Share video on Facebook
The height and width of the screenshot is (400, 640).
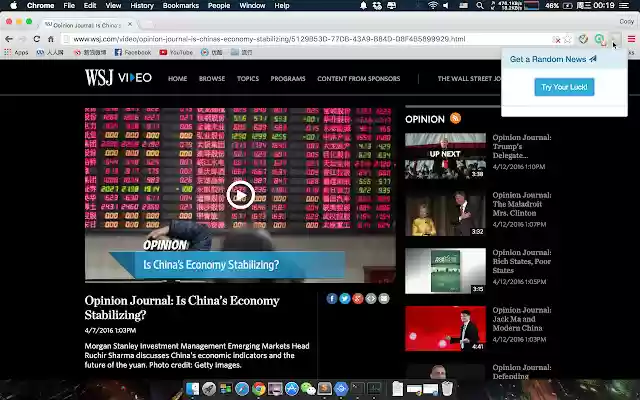coord(331,299)
